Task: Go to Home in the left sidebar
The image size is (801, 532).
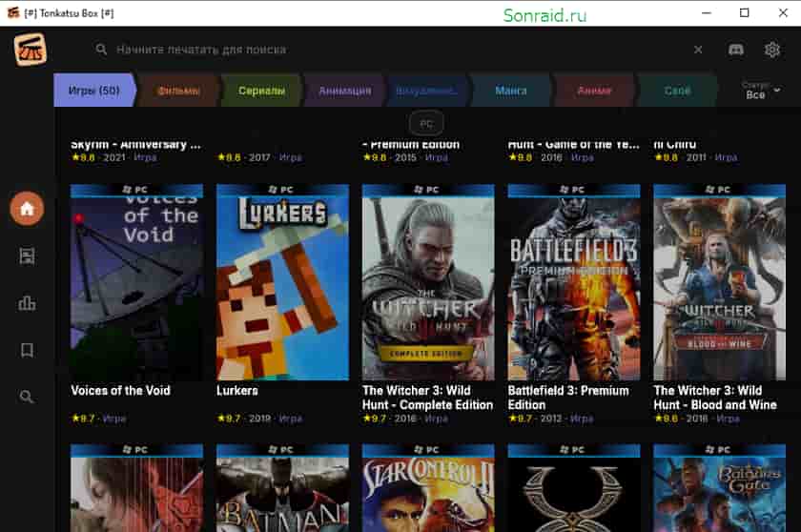Action: pyautogui.click(x=27, y=208)
